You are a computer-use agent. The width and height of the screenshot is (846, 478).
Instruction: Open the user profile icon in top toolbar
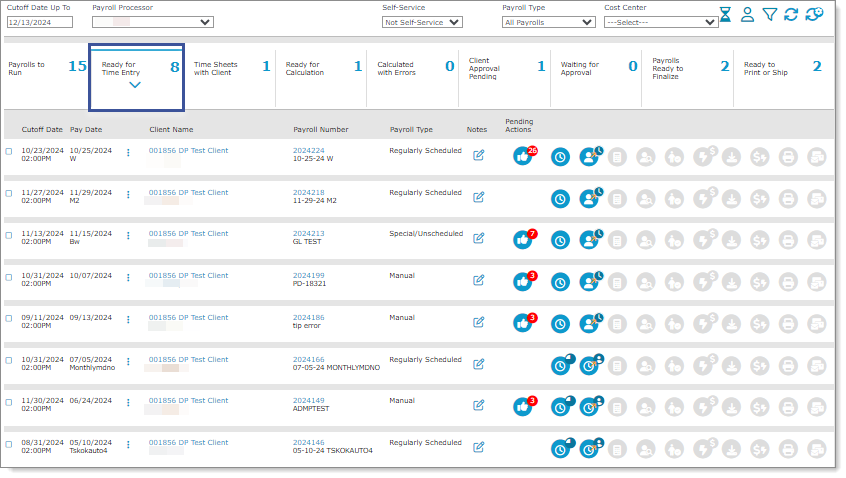(x=747, y=15)
